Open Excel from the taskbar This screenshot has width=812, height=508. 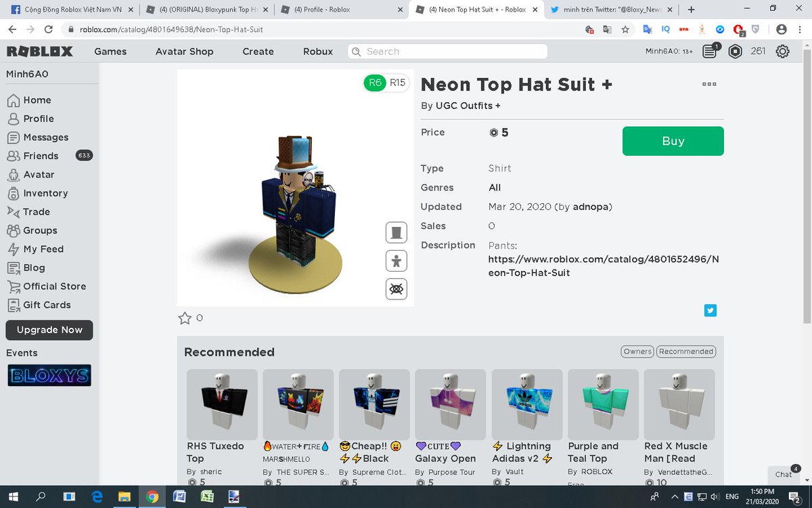(206, 496)
